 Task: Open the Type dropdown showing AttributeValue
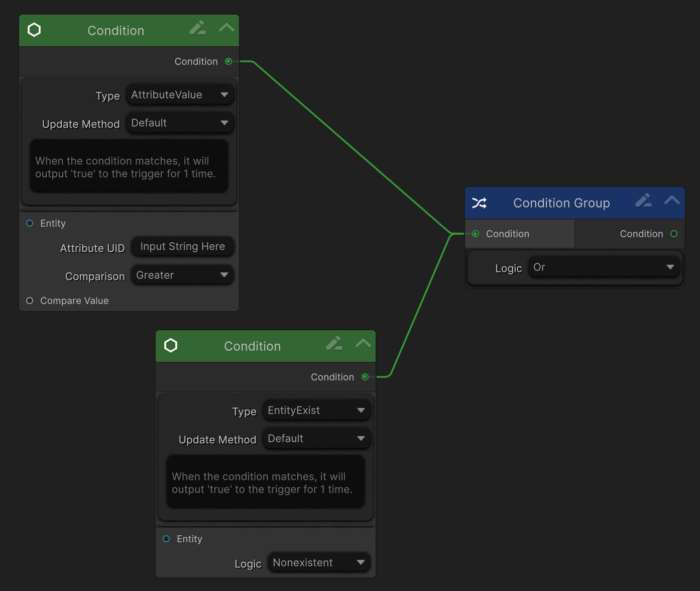pos(179,95)
